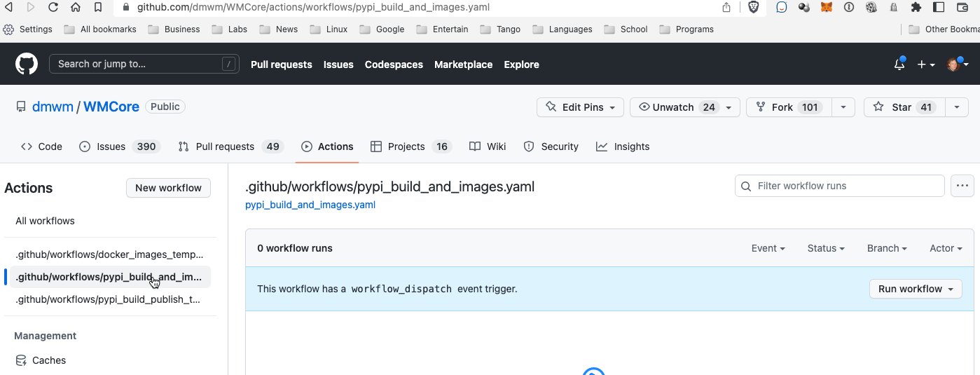Go to browser home icon
Screen dimensions: 980x375
pos(76,7)
